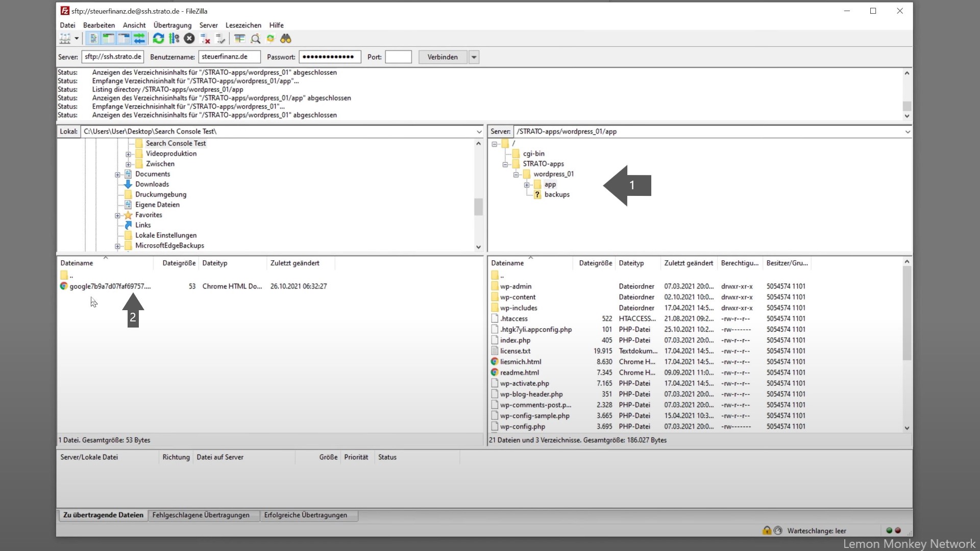980x551 pixels.
Task: Toggle synchronized browsing
Action: pyautogui.click(x=271, y=38)
